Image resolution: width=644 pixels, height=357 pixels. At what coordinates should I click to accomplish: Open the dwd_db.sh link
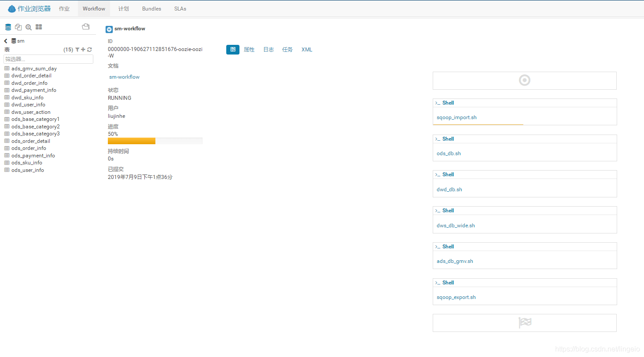coord(449,190)
